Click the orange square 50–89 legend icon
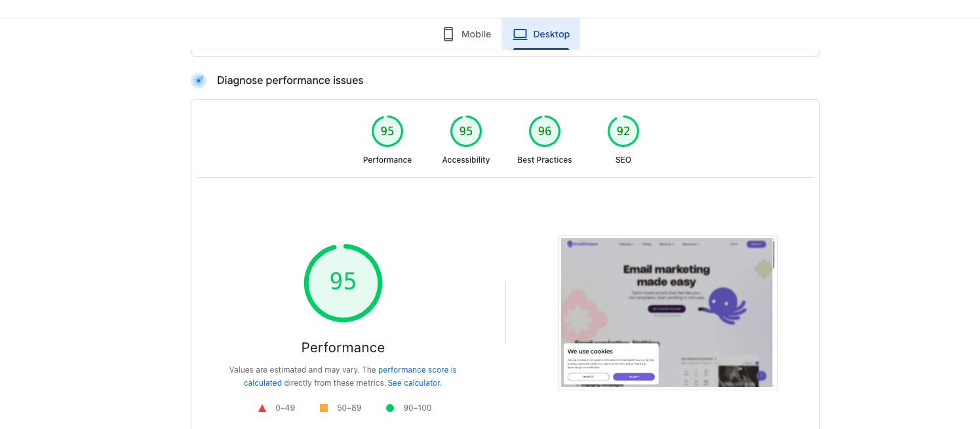 pos(324,408)
